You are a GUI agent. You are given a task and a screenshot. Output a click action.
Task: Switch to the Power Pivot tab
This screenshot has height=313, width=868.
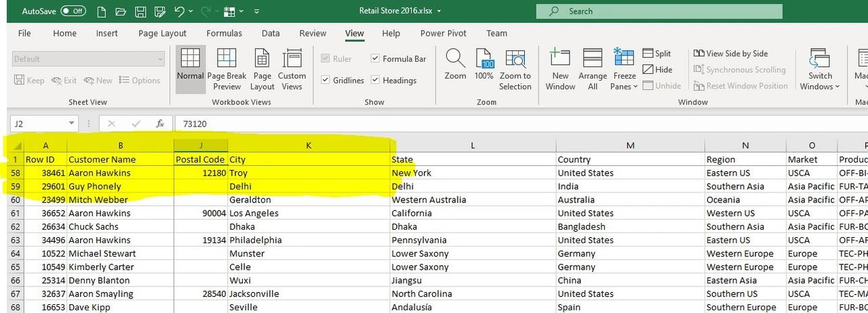pyautogui.click(x=442, y=33)
